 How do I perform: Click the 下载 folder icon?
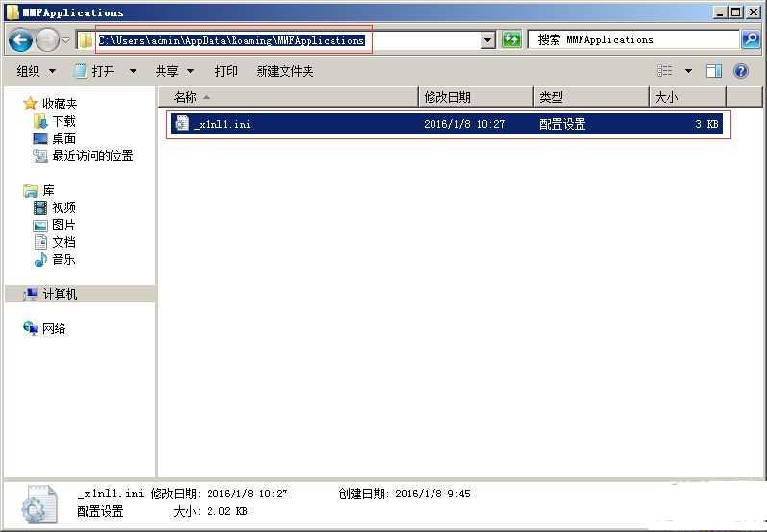40,121
